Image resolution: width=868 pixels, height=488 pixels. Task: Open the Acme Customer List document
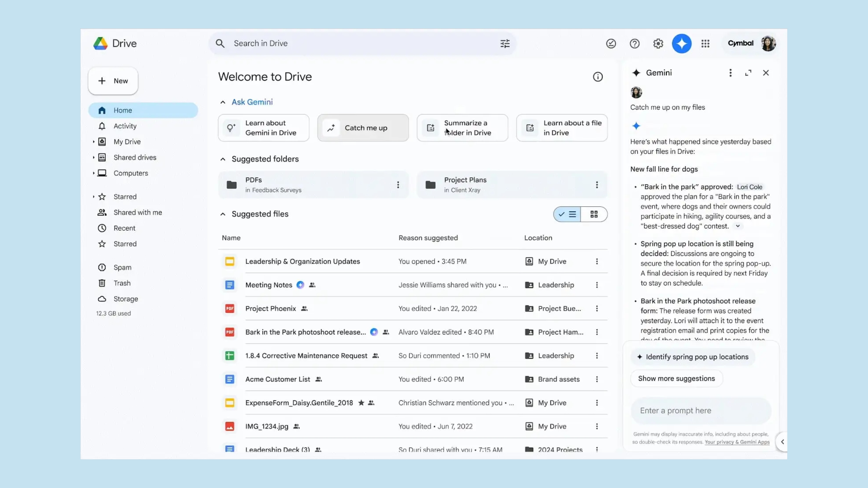click(x=278, y=379)
